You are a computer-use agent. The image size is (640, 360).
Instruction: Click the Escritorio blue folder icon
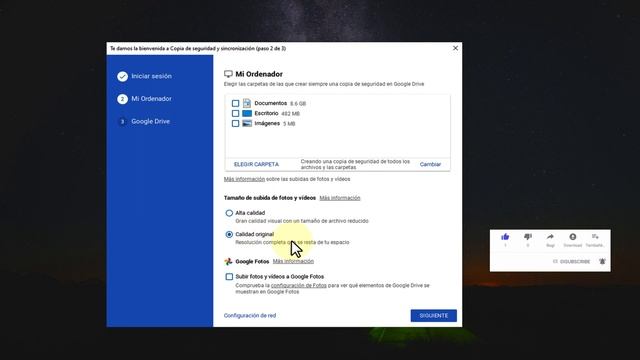(247, 113)
